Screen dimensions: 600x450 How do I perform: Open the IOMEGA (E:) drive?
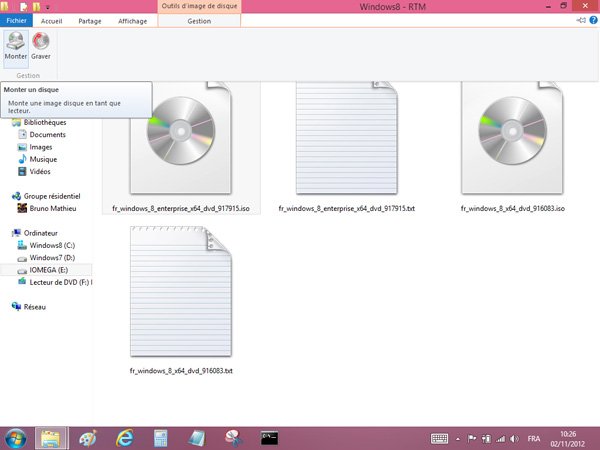click(49, 270)
